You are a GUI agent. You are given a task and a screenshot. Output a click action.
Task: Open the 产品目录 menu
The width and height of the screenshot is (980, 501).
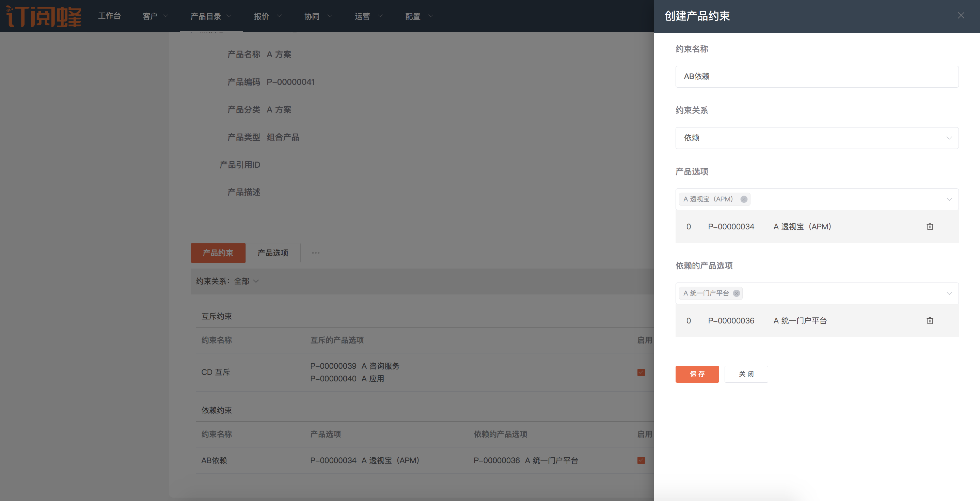tap(211, 16)
